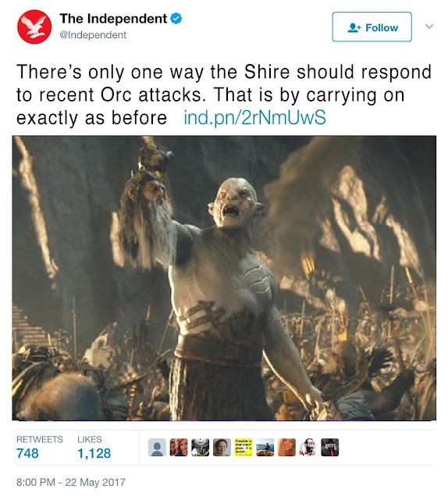Open the tweet options chevron menu
The image size is (448, 500).
click(429, 26)
